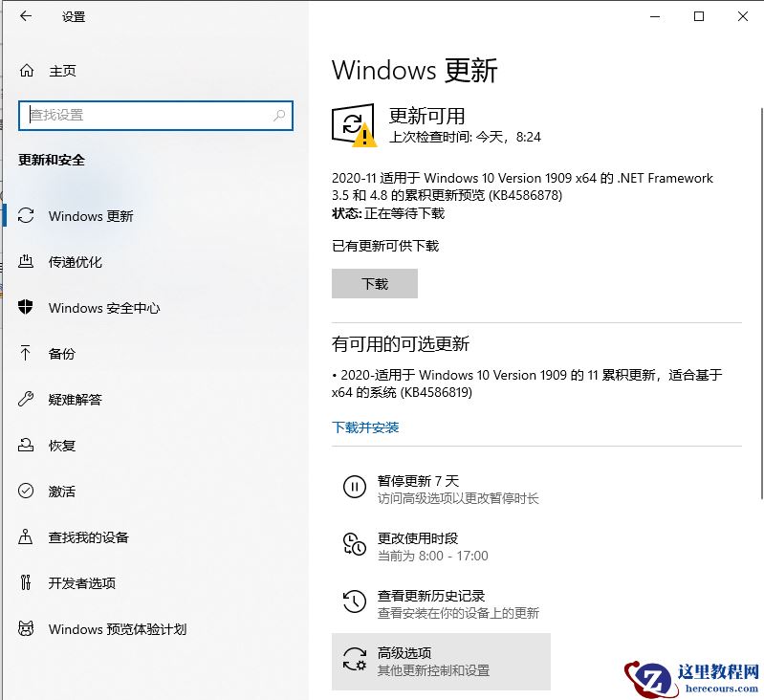Viewport: 764px width, 700px height.
Task: Click the pause icon for 暂停更新 7 天
Action: click(354, 487)
